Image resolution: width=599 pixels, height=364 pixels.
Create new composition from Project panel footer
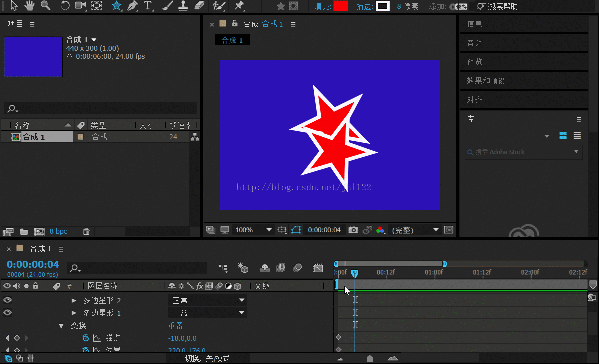[x=39, y=232]
